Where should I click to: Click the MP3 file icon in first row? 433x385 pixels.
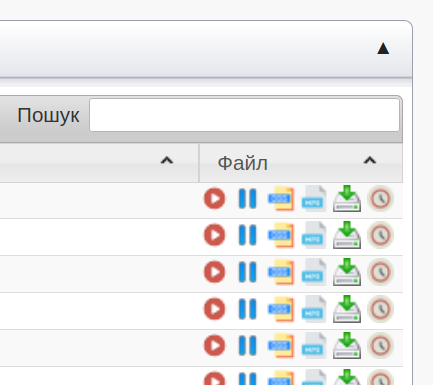click(314, 199)
